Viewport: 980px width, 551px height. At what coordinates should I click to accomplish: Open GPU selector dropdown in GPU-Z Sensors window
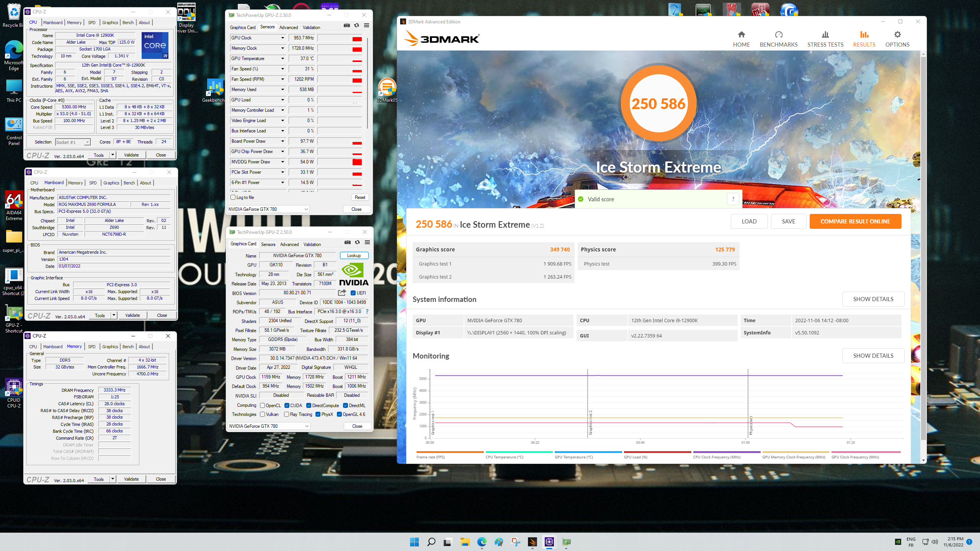268,209
